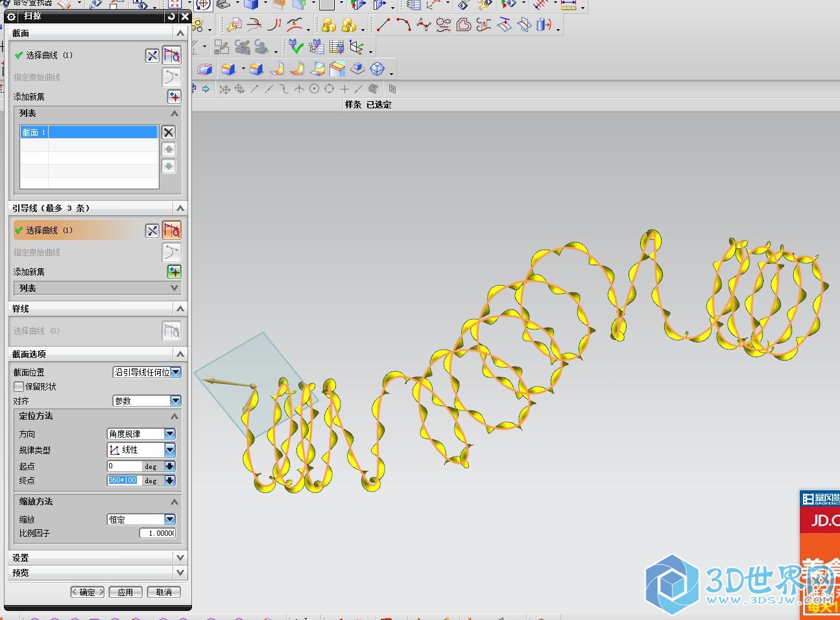Open the 缩放 dropdown (恒定)
This screenshot has width=840, height=620.
170,519
